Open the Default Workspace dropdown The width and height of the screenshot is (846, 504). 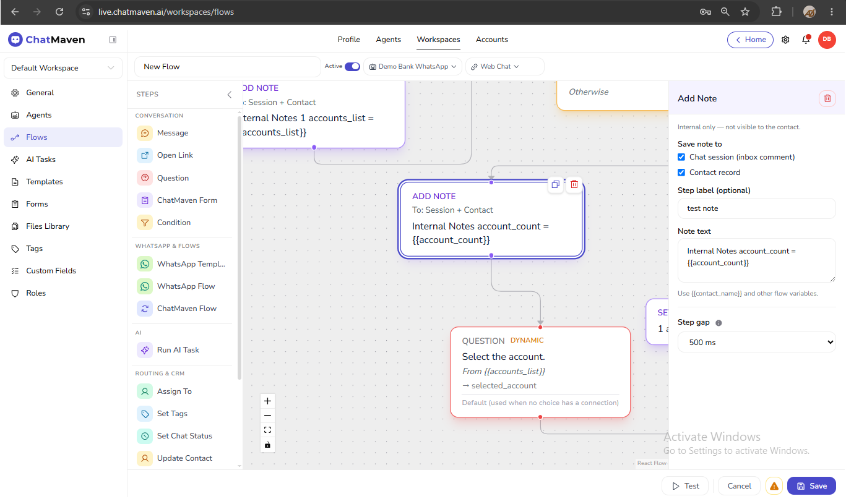(x=63, y=68)
